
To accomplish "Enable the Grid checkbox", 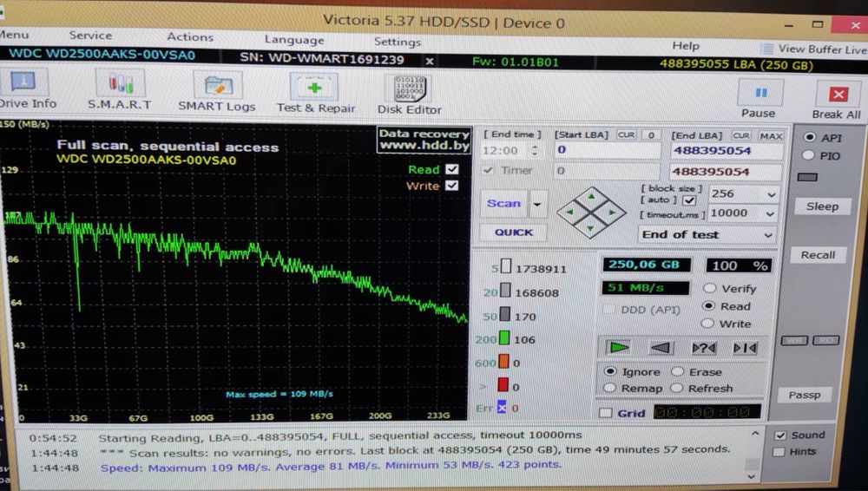I will (x=606, y=412).
